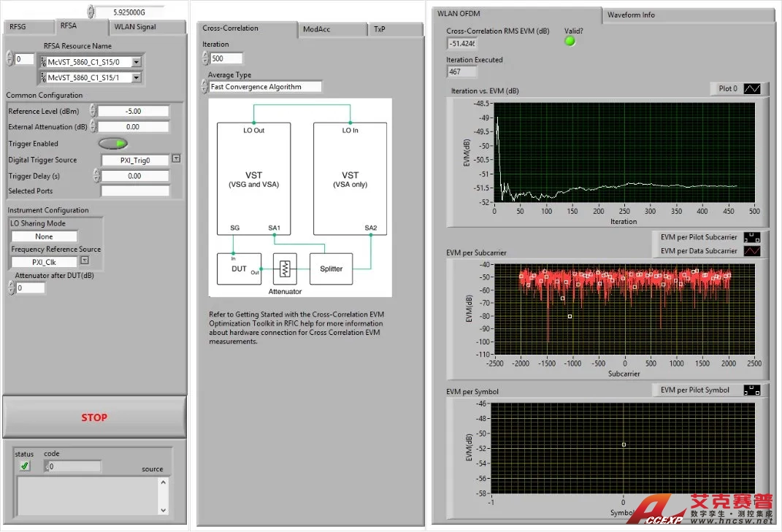Click the EVM per Data Subcarrier legend icon
The height and width of the screenshot is (532, 782).
click(751, 251)
